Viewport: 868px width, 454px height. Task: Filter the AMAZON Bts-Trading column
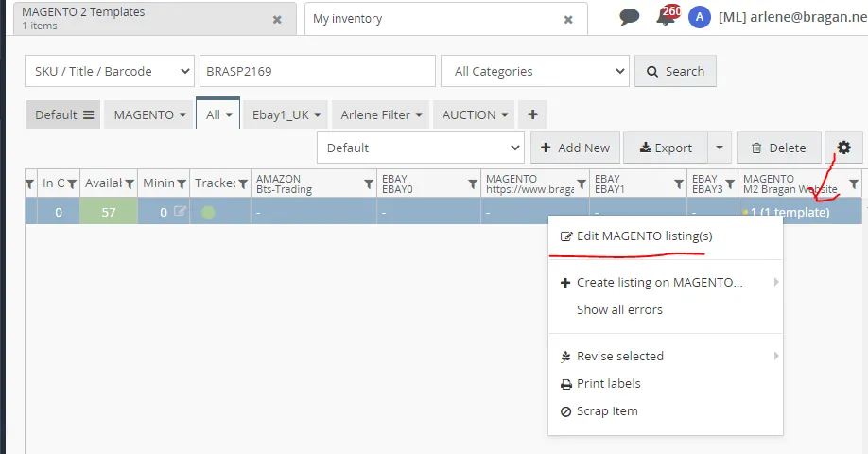click(369, 183)
